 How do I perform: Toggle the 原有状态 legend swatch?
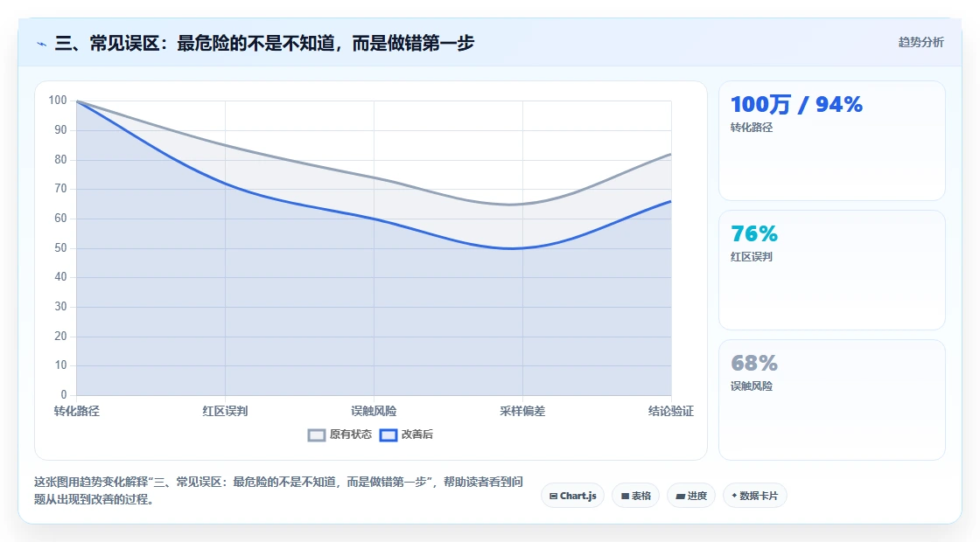click(317, 434)
